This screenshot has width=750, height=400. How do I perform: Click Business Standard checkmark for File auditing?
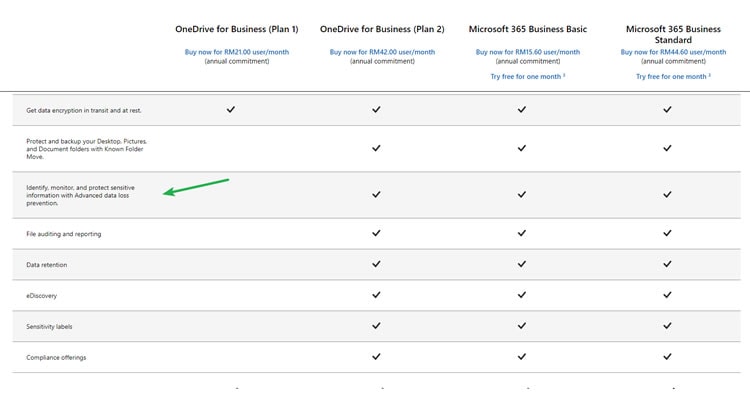click(x=667, y=233)
